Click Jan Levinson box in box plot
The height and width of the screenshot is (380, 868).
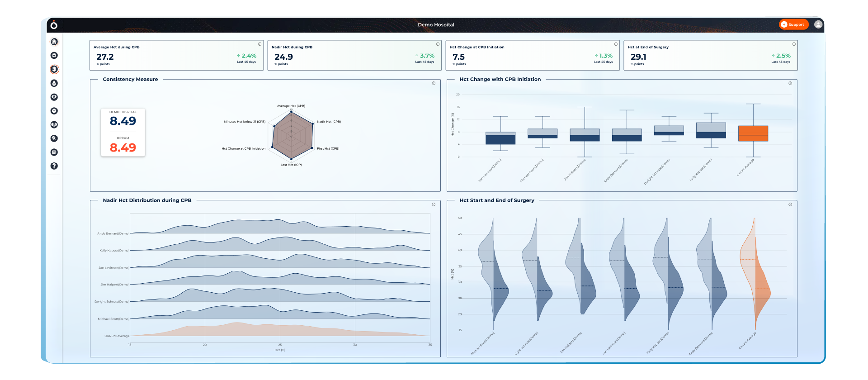[x=500, y=138]
